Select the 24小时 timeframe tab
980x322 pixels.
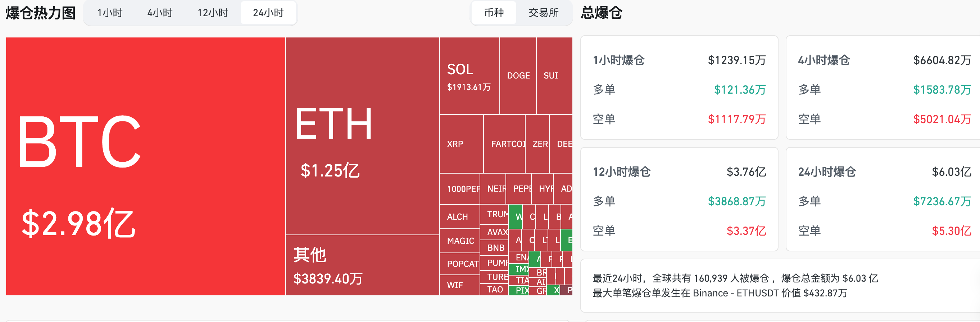268,13
